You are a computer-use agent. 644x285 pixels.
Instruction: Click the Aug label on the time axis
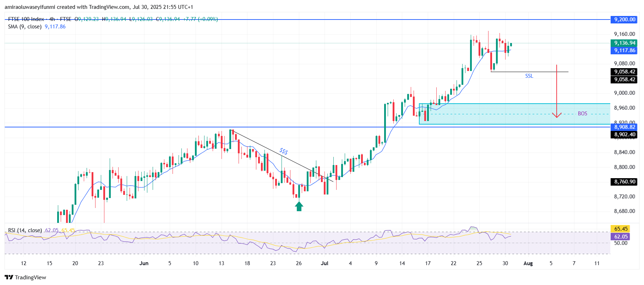pos(528,263)
